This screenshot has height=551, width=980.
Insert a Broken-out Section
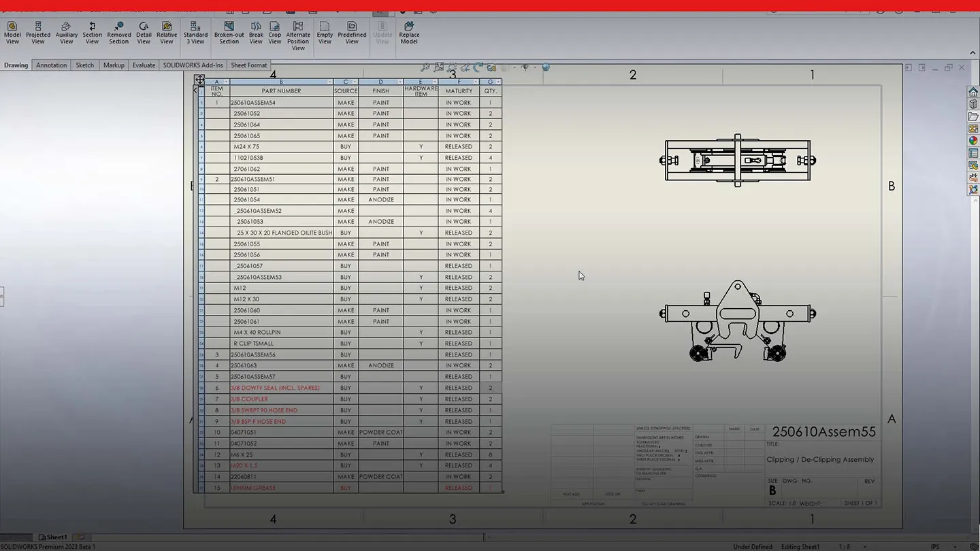point(229,31)
